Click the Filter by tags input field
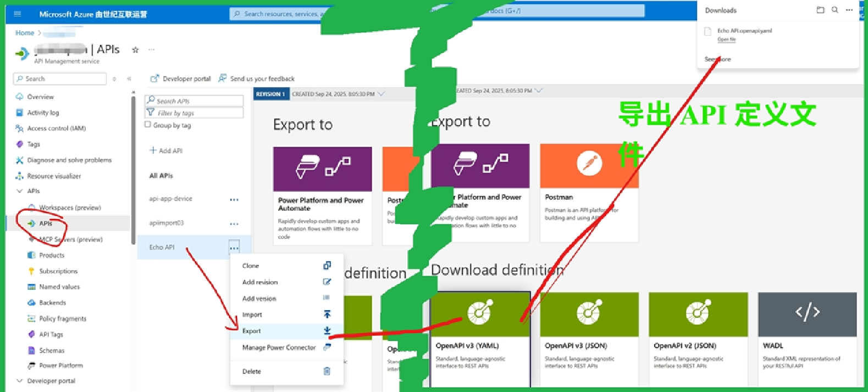The height and width of the screenshot is (392, 868). [194, 113]
